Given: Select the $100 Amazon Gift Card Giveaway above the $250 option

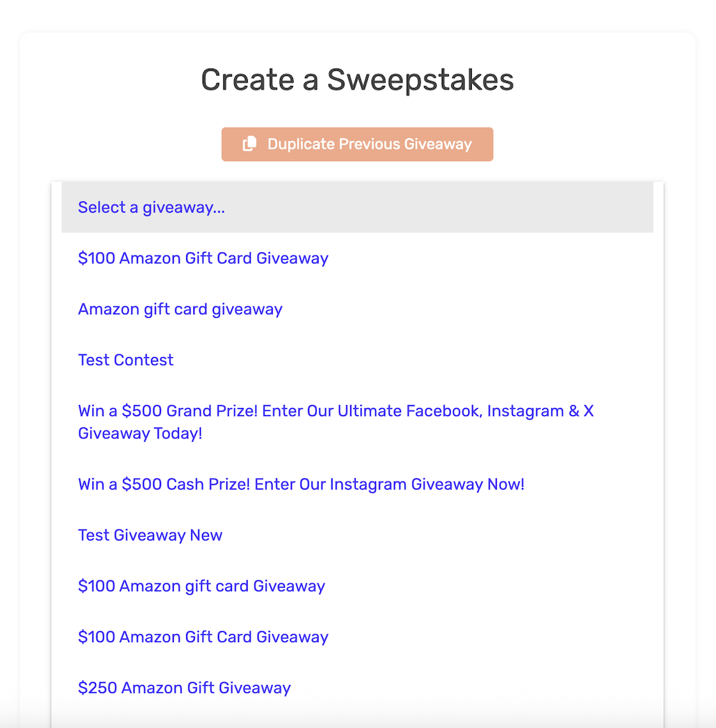Looking at the screenshot, I should [x=203, y=637].
